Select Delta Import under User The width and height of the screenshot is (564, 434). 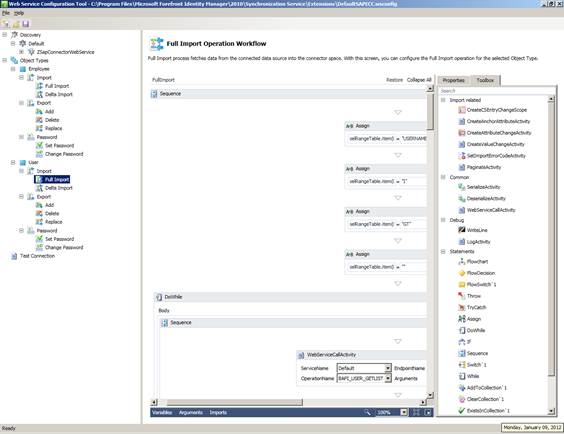59,188
